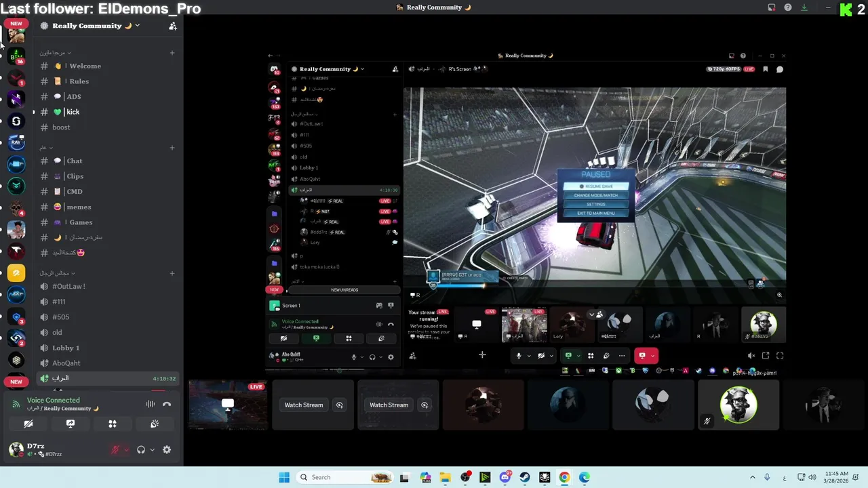The height and width of the screenshot is (488, 868).
Task: Open User Settings gear
Action: click(x=167, y=449)
